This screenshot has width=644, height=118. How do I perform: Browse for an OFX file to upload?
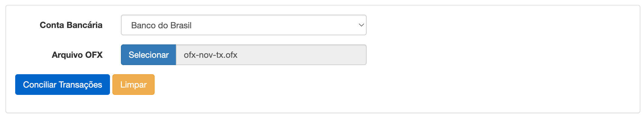pyautogui.click(x=149, y=55)
